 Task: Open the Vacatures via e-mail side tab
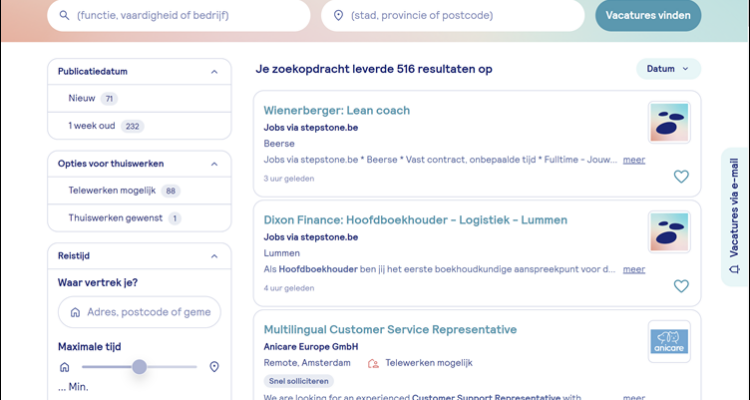[x=735, y=217]
